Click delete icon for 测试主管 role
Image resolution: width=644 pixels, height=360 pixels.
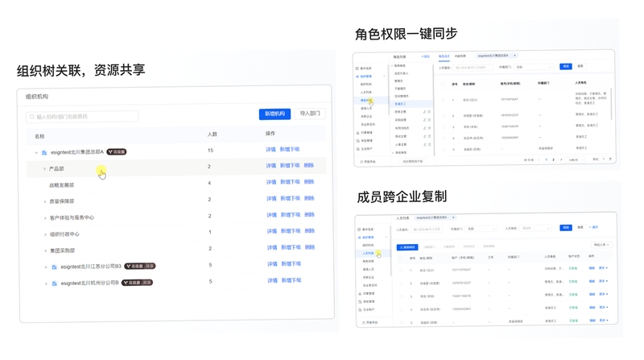tap(429, 136)
